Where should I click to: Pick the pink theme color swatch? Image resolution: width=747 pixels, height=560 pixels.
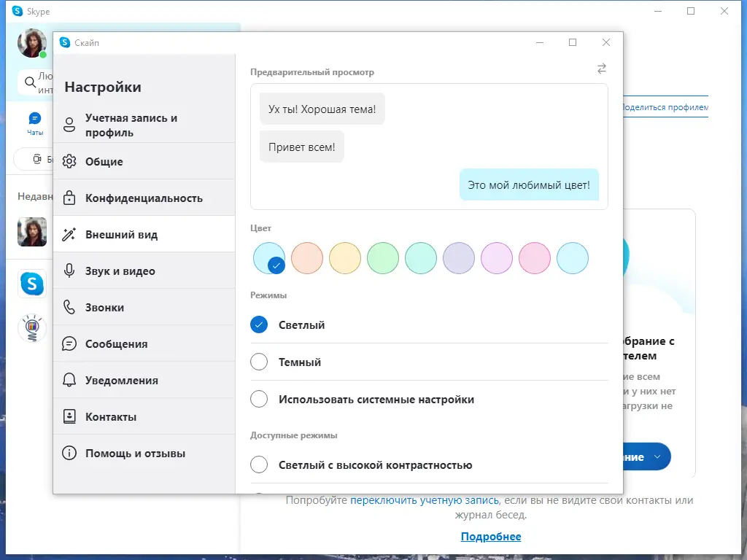[x=535, y=259]
